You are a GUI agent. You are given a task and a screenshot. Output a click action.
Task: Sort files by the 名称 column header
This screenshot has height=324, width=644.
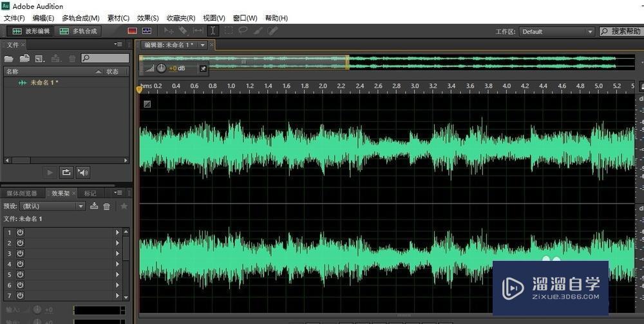tap(53, 71)
